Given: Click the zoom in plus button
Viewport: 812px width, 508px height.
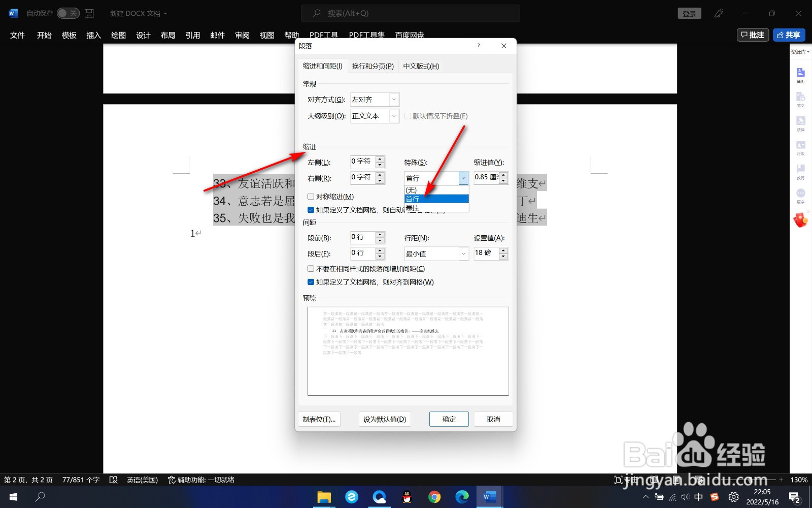Looking at the screenshot, I should [x=781, y=480].
